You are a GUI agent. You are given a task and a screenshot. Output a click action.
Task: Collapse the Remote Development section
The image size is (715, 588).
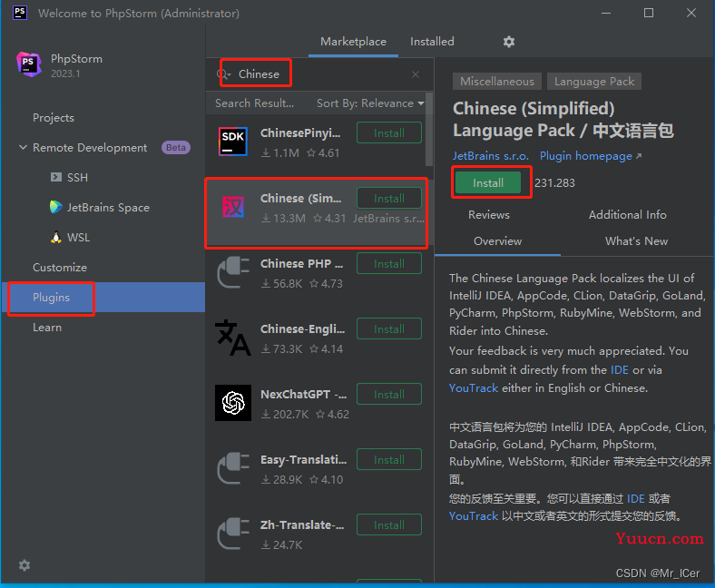pyautogui.click(x=23, y=147)
